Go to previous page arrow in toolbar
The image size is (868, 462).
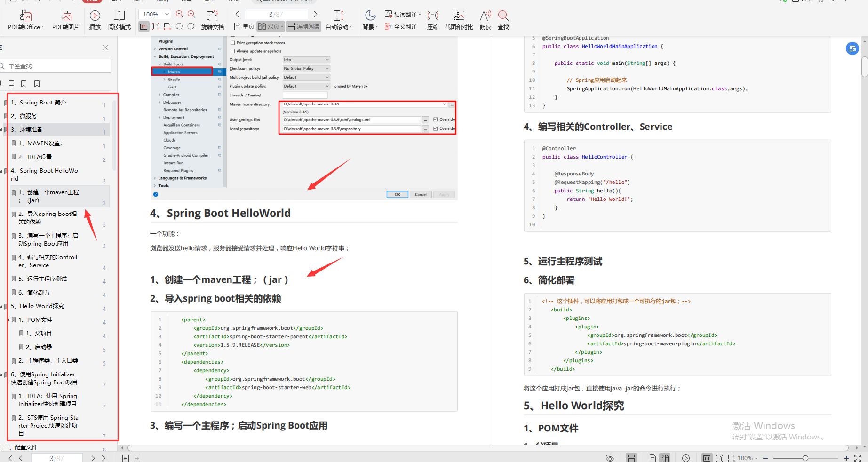237,14
